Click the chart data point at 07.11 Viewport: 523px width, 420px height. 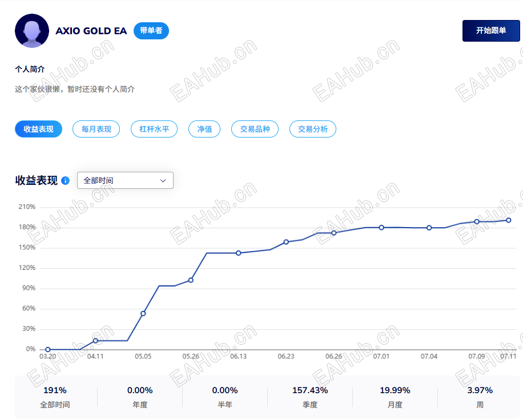click(509, 220)
